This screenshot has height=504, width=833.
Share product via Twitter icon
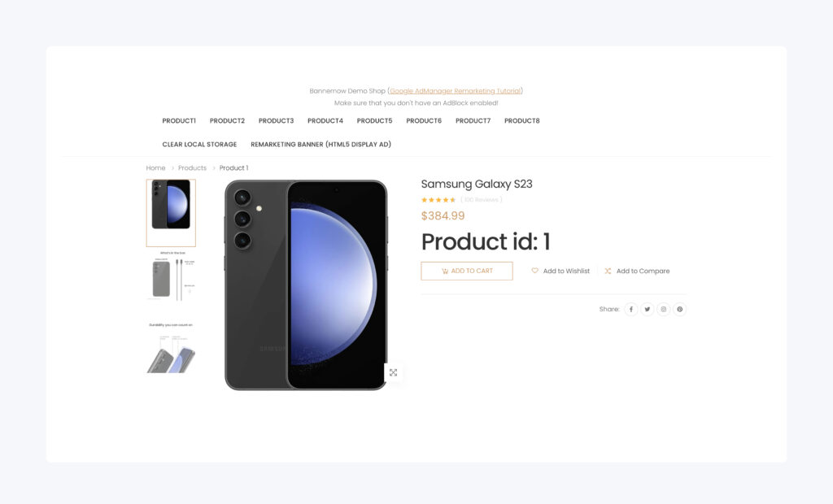(x=647, y=309)
